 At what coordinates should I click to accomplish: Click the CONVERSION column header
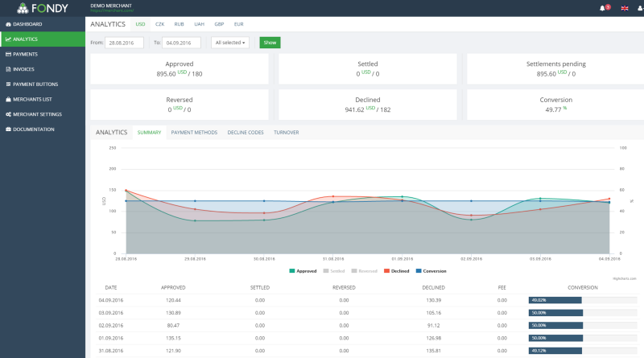point(582,288)
